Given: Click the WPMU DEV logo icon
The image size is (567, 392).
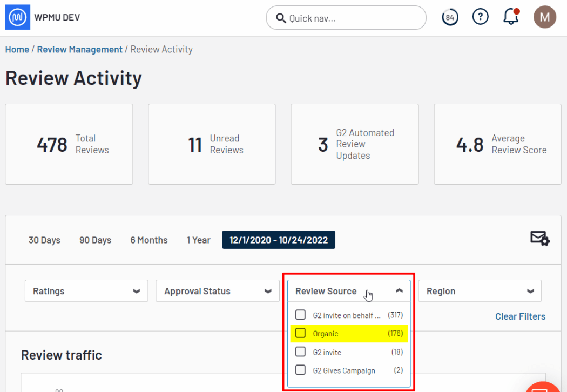Looking at the screenshot, I should (18, 17).
